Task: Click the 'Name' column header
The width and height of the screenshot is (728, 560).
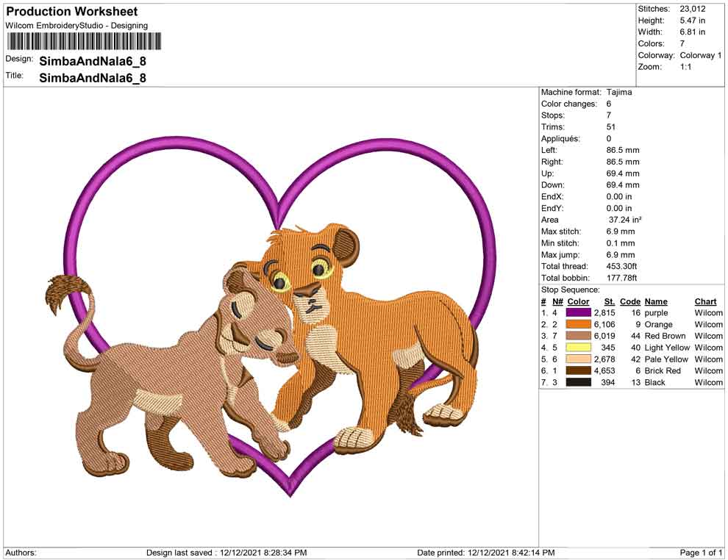Action: click(656, 301)
